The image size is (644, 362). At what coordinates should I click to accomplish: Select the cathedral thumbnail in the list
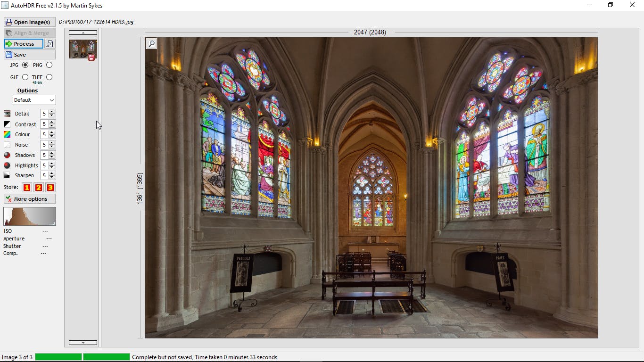83,49
